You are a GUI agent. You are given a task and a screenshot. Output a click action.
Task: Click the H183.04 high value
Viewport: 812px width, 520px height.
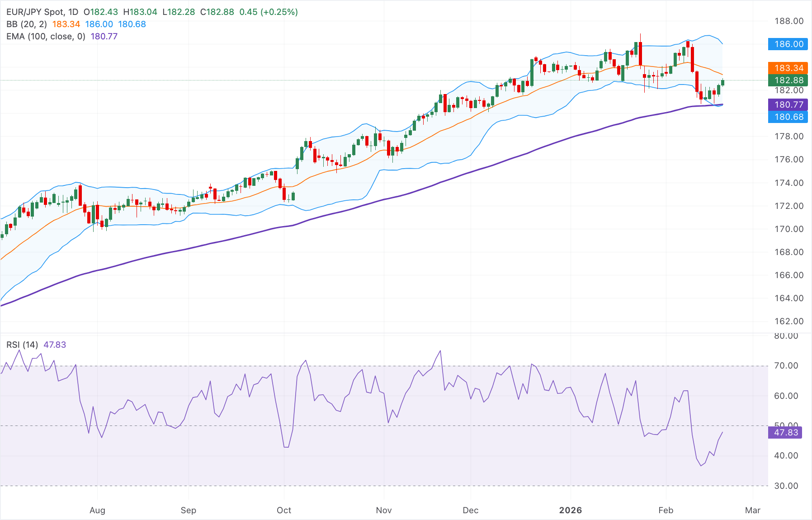[141, 12]
